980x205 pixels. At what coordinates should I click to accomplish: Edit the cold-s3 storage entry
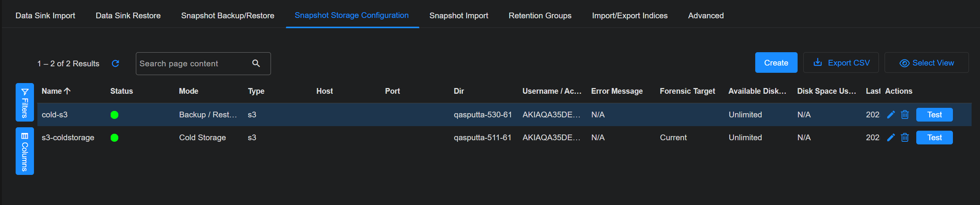[x=891, y=115]
